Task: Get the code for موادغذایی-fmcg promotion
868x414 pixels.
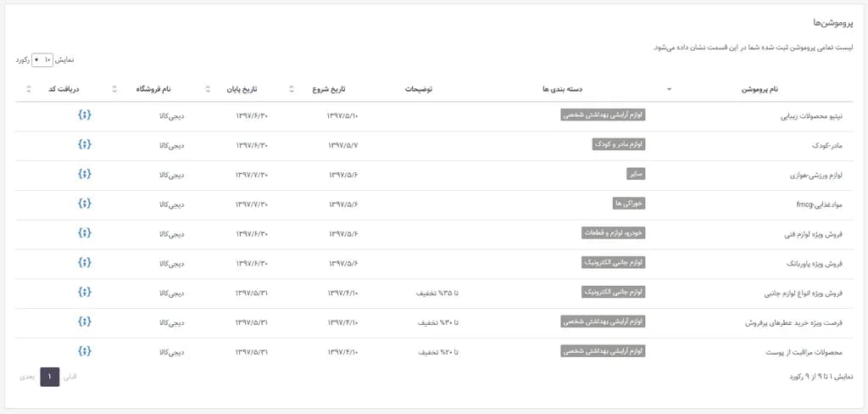Action: click(x=84, y=204)
